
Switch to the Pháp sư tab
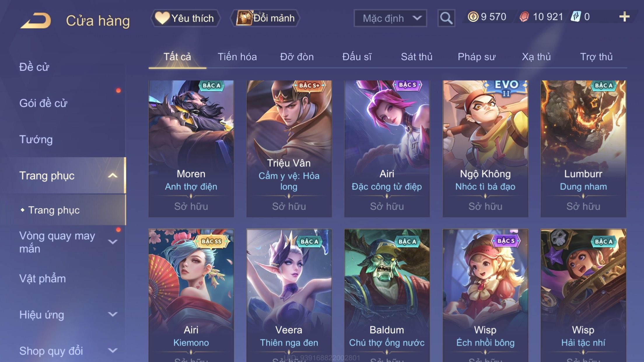[477, 57]
